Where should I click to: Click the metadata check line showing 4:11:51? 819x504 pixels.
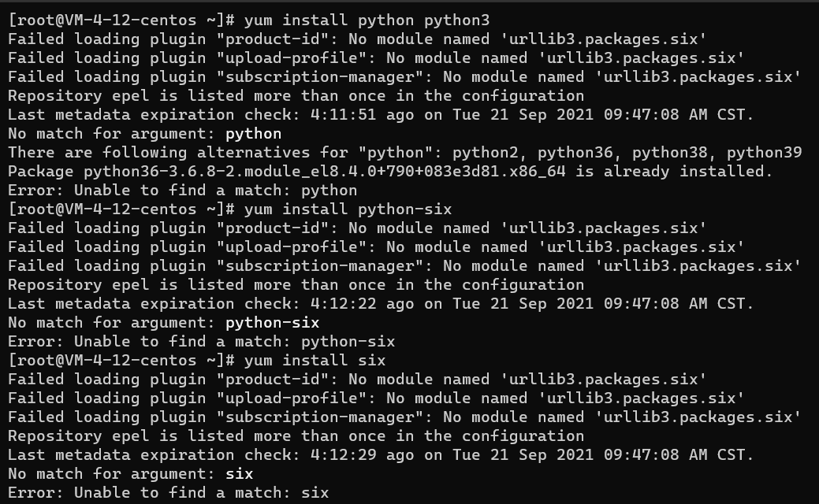pyautogui.click(x=381, y=115)
